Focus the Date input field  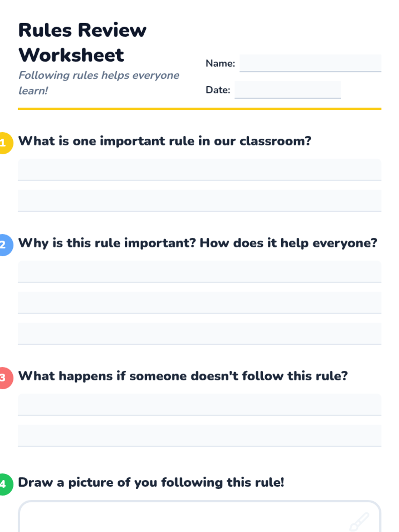pos(288,90)
